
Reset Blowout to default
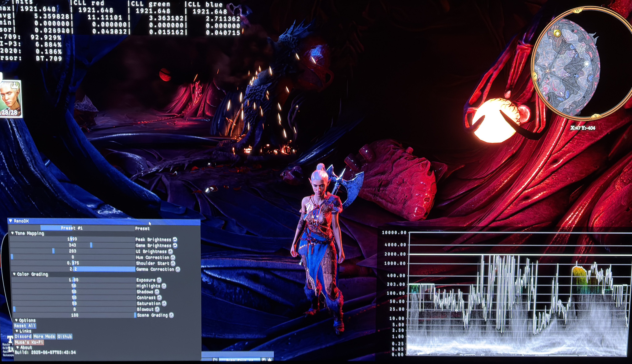tap(157, 309)
